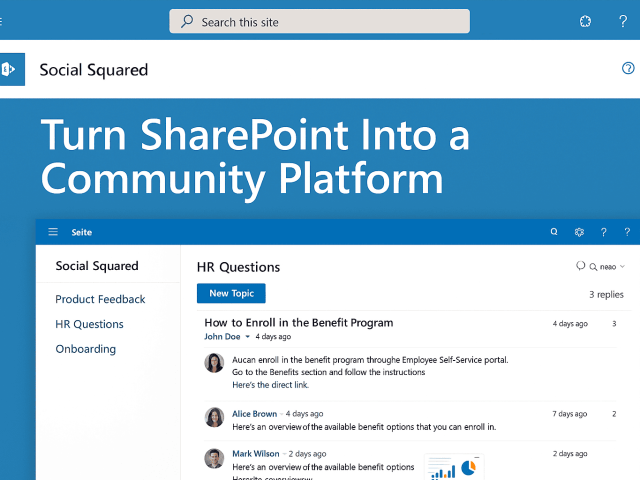Click reply count 2 on Alice Brown row

click(614, 414)
